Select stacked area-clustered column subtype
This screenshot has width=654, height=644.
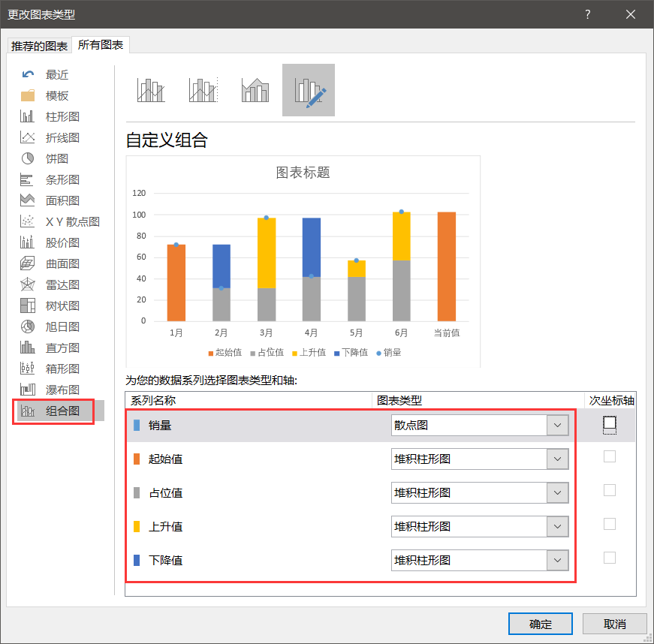tap(255, 90)
